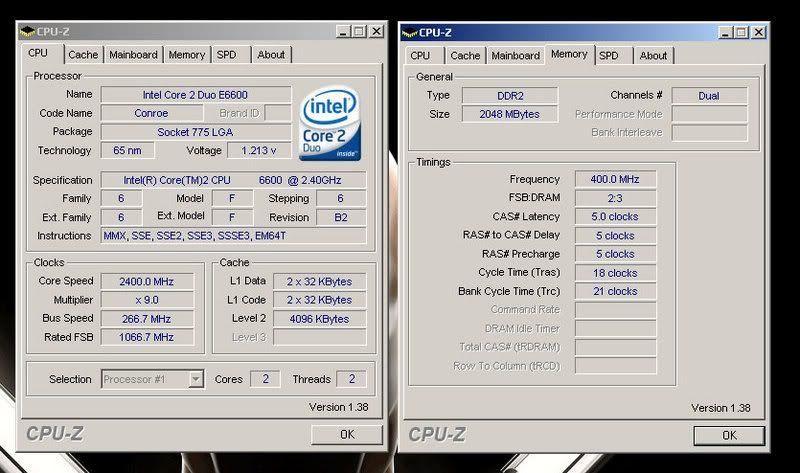Image resolution: width=800 pixels, height=473 pixels.
Task: Open Mainboard tab in right CPU-Z window
Action: (x=515, y=56)
